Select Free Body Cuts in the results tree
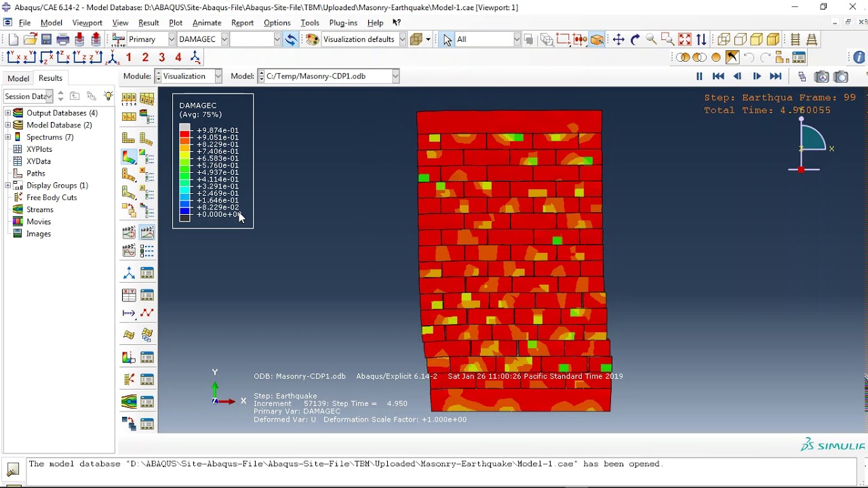The image size is (868, 488). click(x=52, y=198)
